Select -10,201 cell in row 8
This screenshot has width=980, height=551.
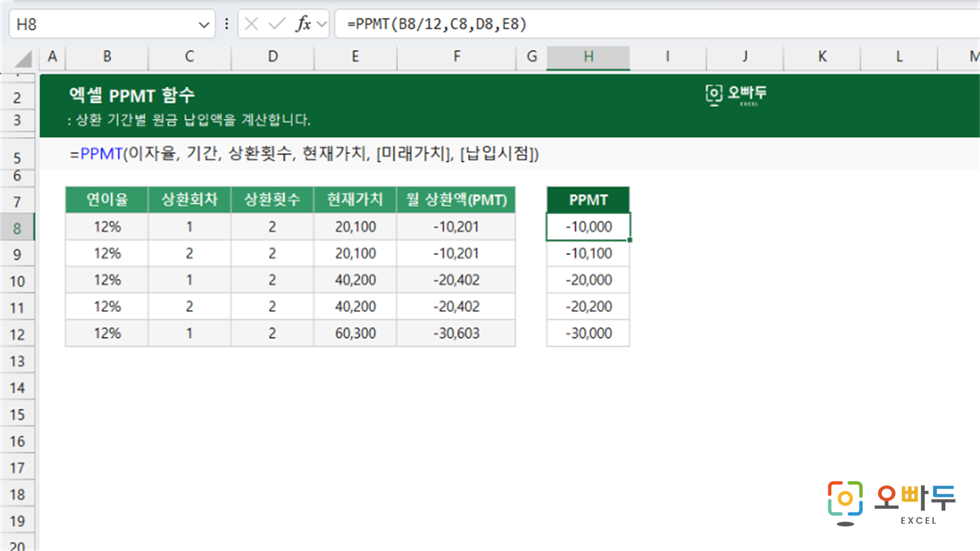456,227
